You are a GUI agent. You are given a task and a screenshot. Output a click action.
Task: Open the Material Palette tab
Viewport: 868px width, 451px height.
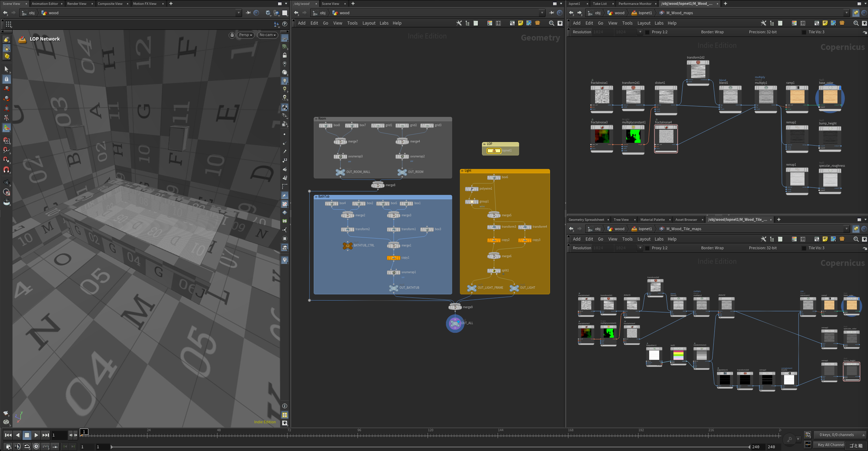pos(652,219)
